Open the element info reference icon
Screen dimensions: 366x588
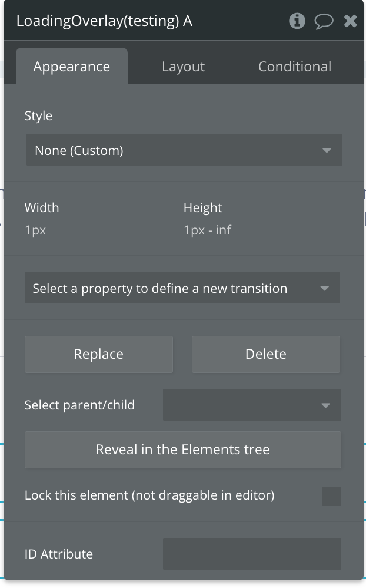click(297, 21)
